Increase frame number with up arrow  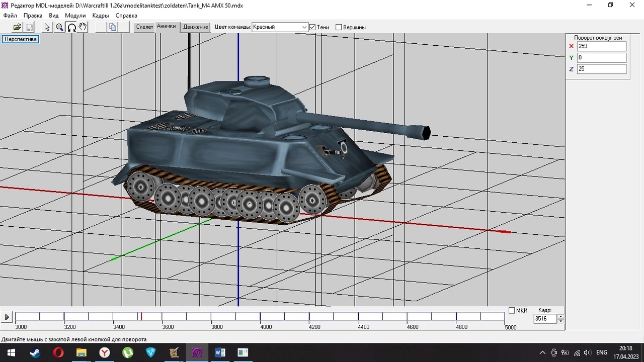(561, 316)
